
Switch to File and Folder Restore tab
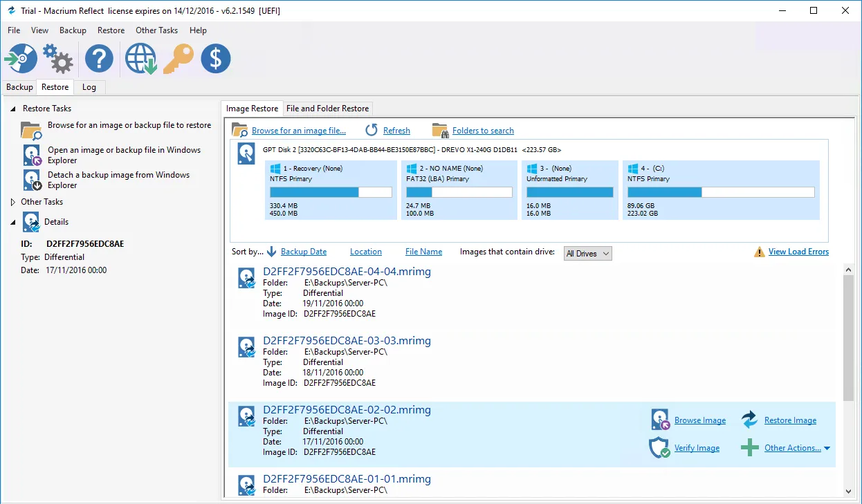click(x=327, y=109)
